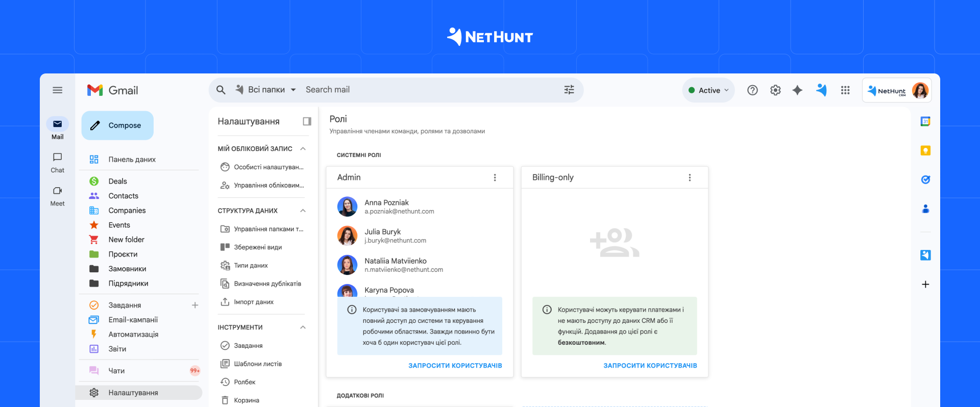Get more add-ons plus icon
Image resolution: width=980 pixels, height=407 pixels.
pos(925,284)
